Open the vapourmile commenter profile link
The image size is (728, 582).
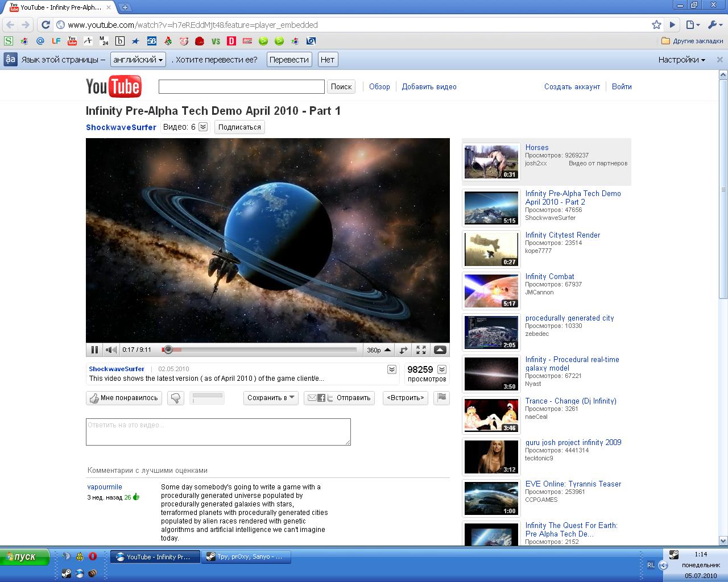(105, 487)
